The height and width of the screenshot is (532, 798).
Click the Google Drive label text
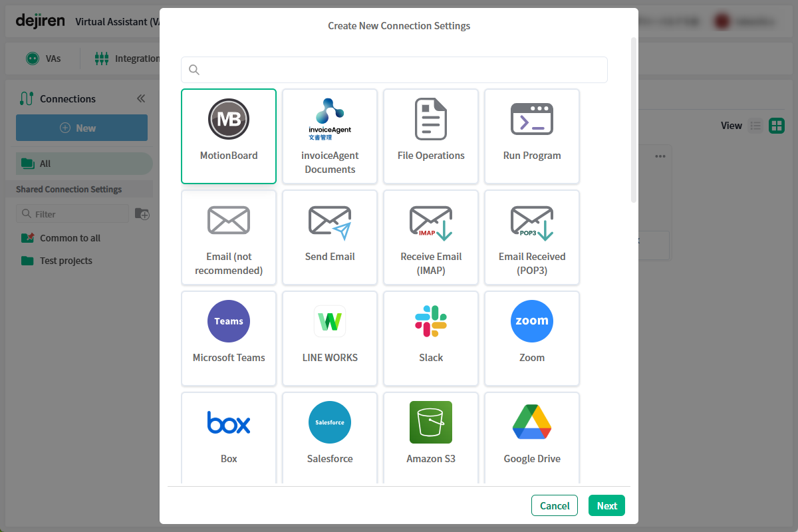click(x=532, y=459)
